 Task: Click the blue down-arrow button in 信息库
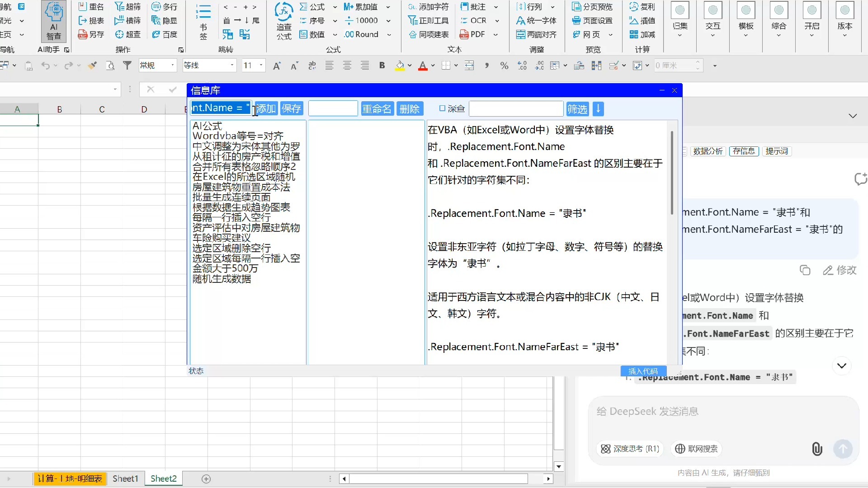pyautogui.click(x=598, y=109)
